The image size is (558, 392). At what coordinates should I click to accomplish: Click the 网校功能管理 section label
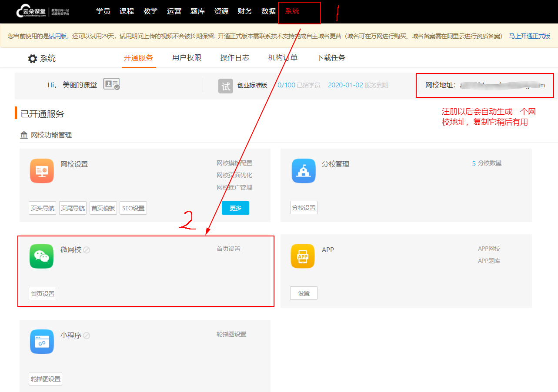point(51,135)
